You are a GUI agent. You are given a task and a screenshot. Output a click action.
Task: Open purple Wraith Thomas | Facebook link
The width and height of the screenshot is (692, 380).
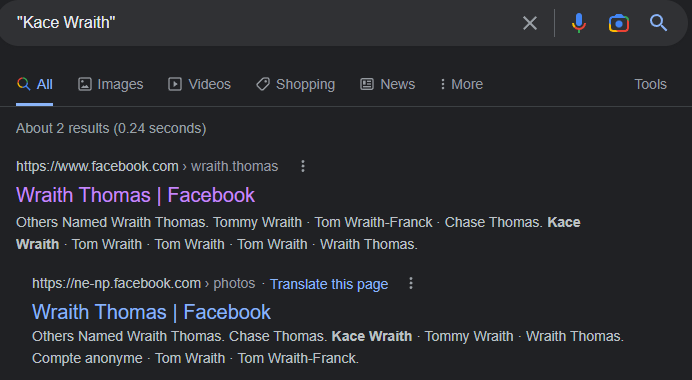click(135, 195)
